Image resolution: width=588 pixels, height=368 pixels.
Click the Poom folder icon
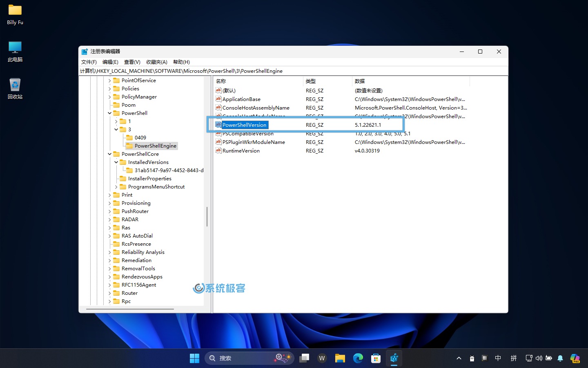(116, 105)
